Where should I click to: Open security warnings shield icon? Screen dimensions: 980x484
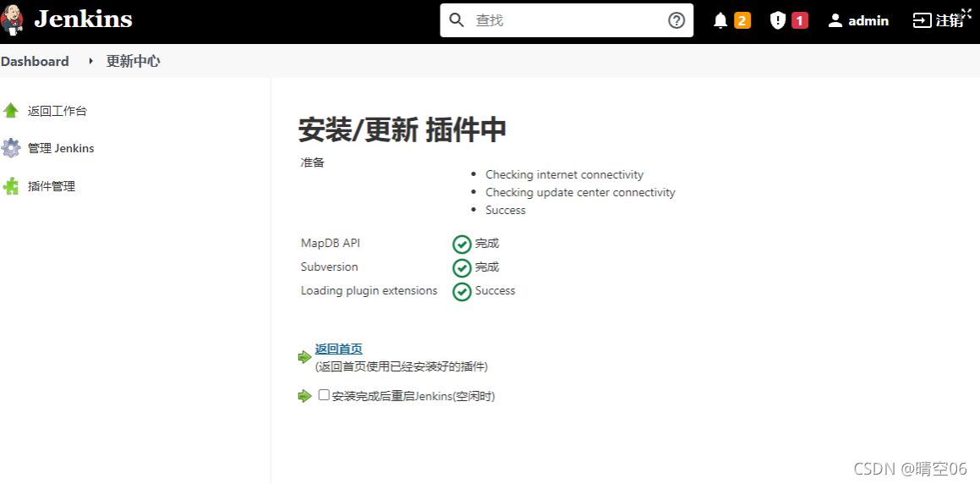click(778, 20)
